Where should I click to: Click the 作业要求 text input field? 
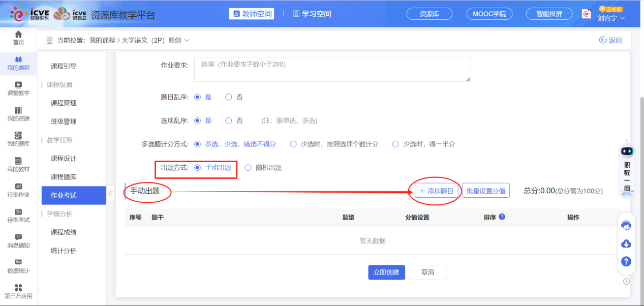coord(332,69)
